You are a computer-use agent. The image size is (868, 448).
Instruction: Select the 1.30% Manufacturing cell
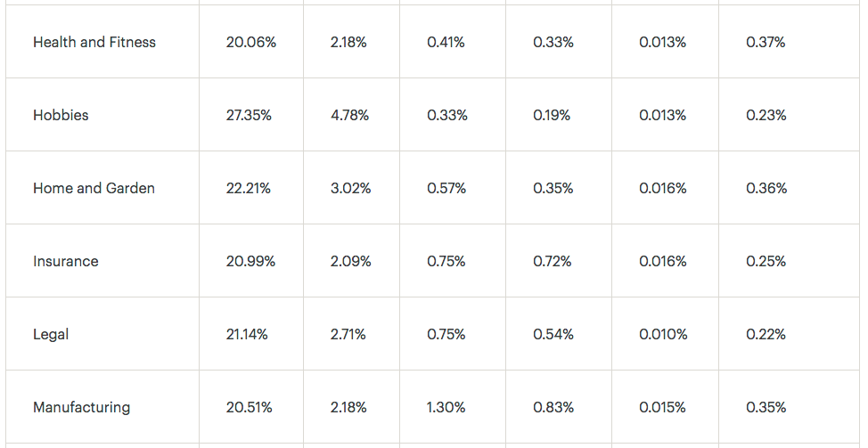pos(446,407)
